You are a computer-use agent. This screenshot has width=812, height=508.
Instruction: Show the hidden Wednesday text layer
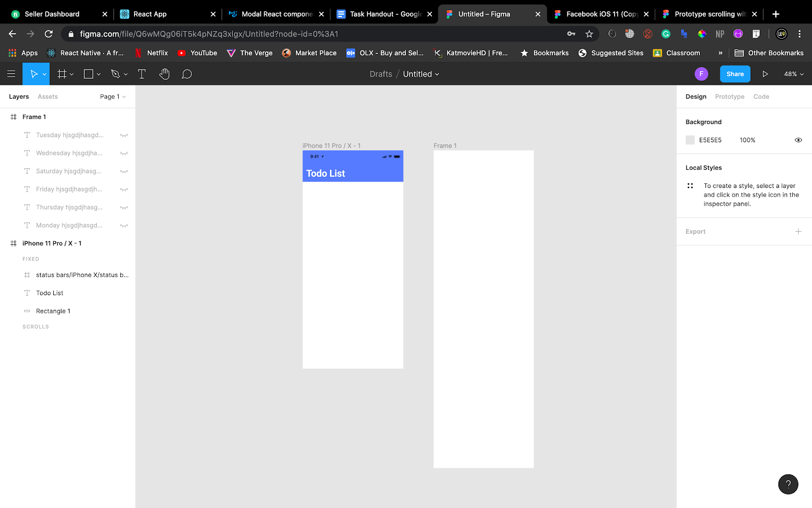point(124,153)
